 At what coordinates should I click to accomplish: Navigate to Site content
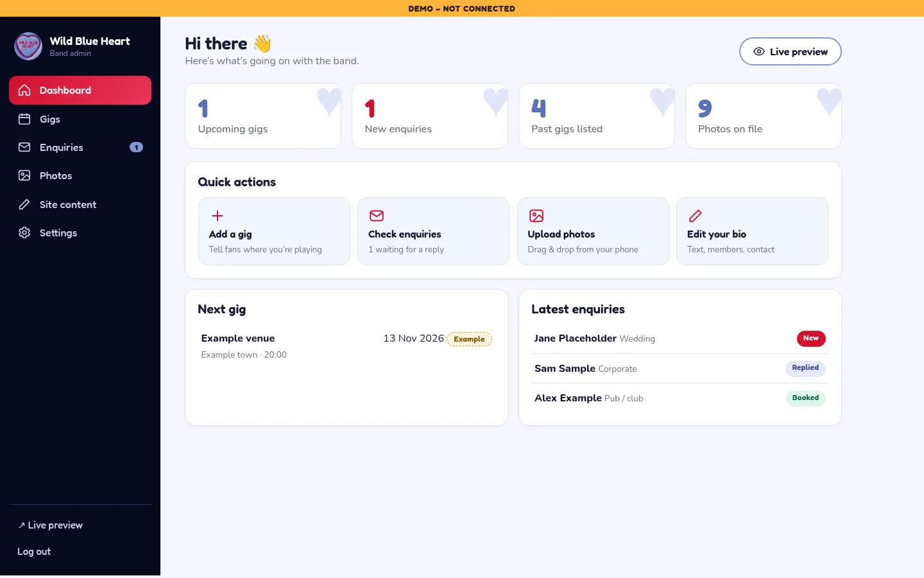pyautogui.click(x=80, y=204)
